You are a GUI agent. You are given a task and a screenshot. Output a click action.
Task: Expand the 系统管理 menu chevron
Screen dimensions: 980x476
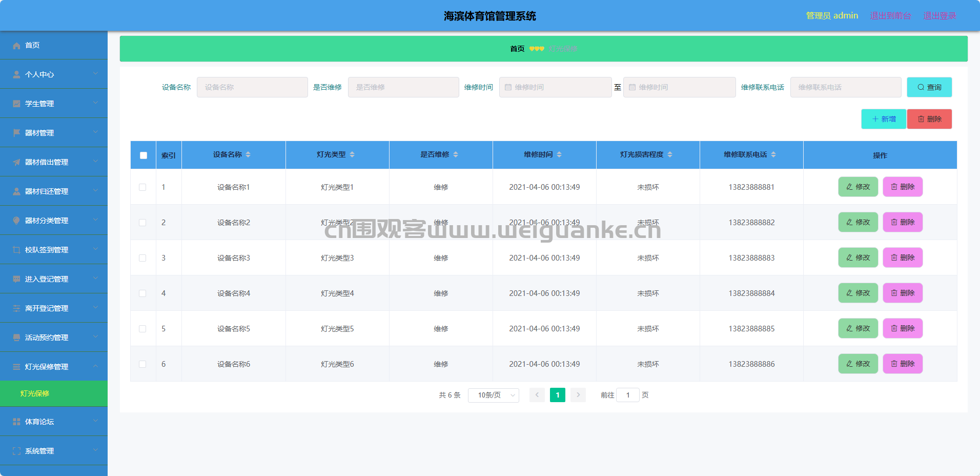pyautogui.click(x=95, y=450)
